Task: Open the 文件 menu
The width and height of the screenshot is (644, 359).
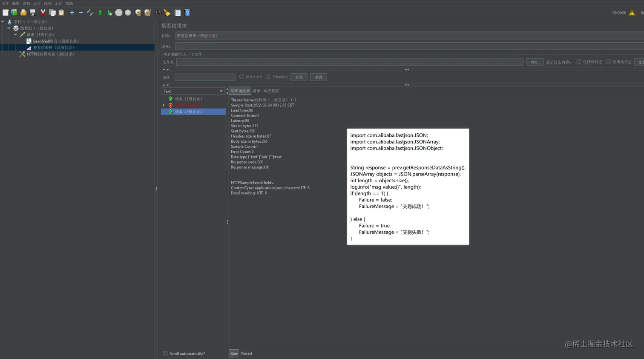Action: tap(5, 3)
